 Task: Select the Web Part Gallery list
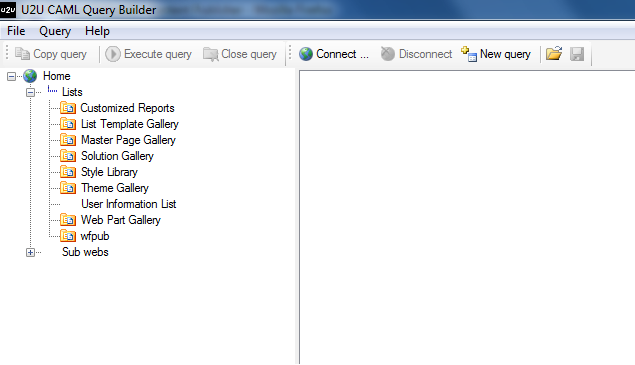tap(121, 220)
